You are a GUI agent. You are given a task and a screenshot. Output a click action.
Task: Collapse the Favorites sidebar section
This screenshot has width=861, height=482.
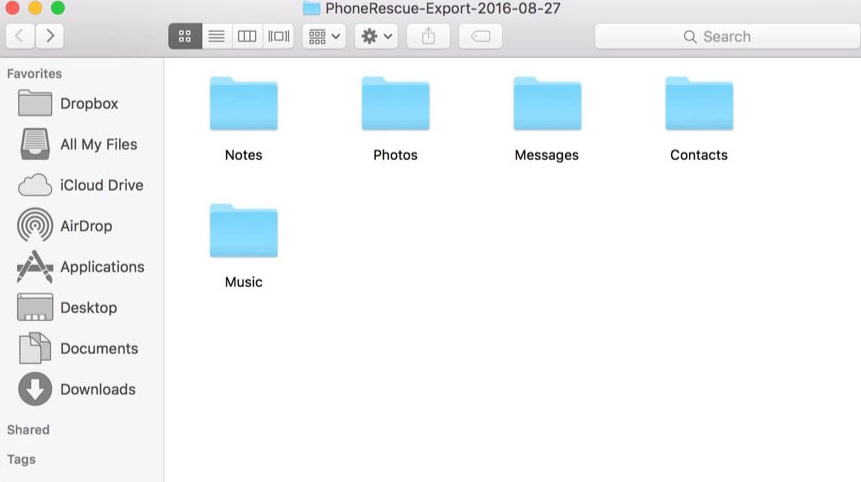34,74
